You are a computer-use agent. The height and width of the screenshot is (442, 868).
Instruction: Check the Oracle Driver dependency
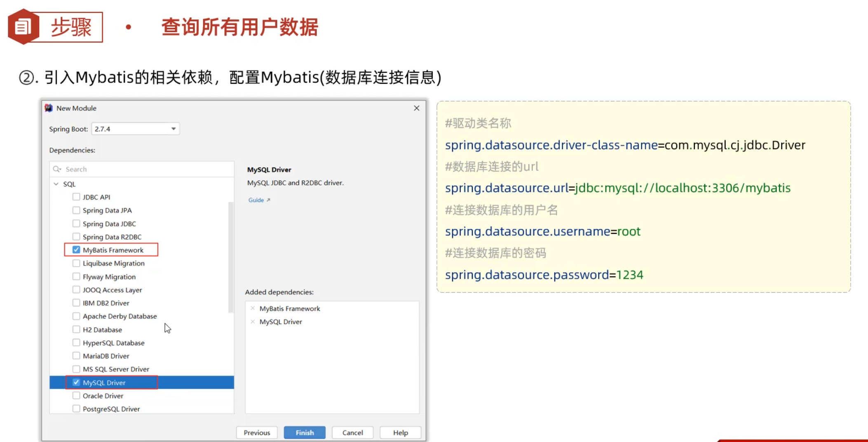click(x=76, y=395)
